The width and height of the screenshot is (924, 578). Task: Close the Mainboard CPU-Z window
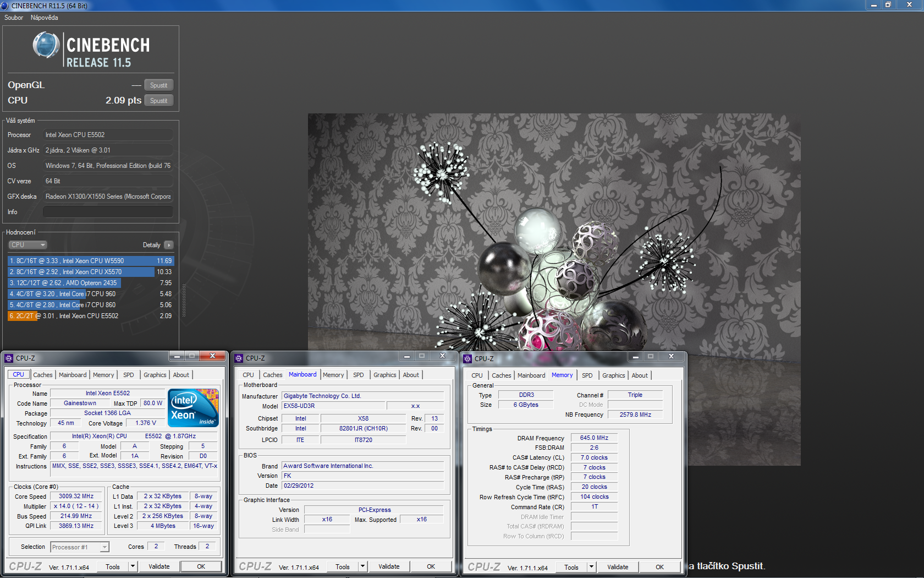442,356
